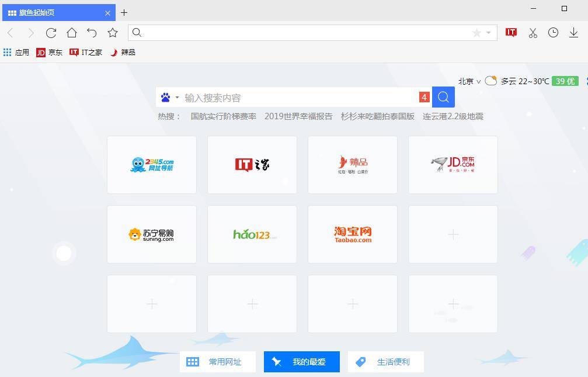Click the scissors screenshot tool icon
Image resolution: width=588 pixels, height=377 pixels.
pyautogui.click(x=533, y=33)
